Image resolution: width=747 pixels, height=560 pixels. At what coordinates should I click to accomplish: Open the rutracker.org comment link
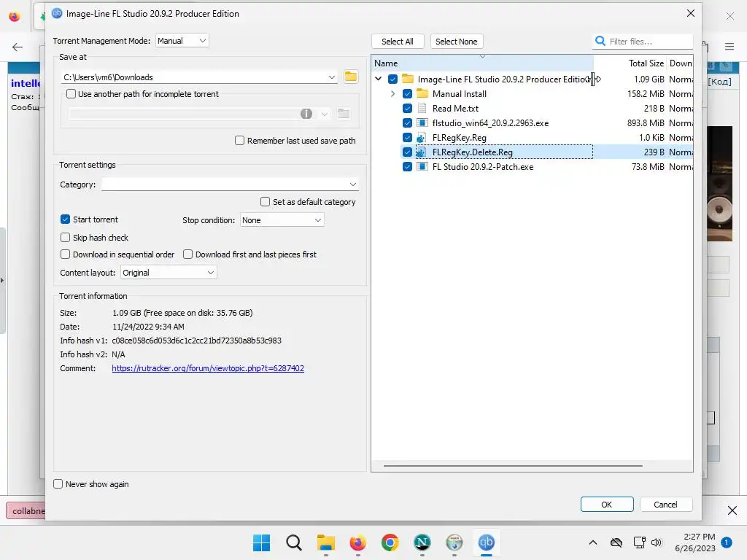[208, 368]
